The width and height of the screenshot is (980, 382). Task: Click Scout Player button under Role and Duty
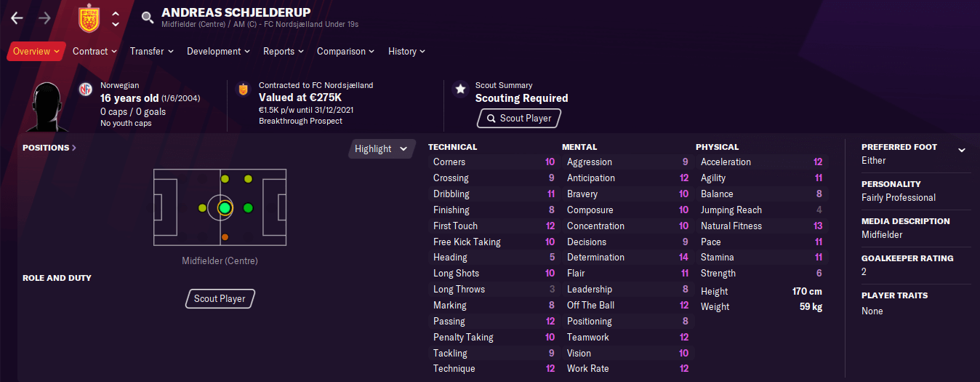220,298
